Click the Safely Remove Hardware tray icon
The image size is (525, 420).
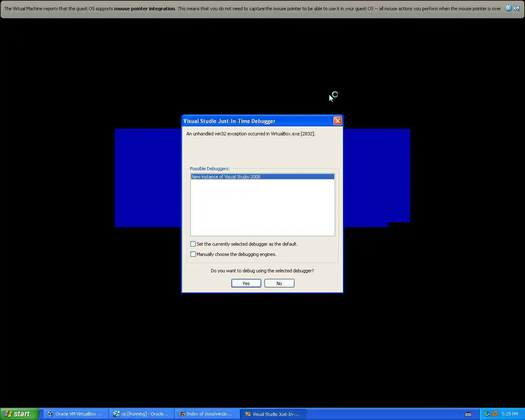487,414
